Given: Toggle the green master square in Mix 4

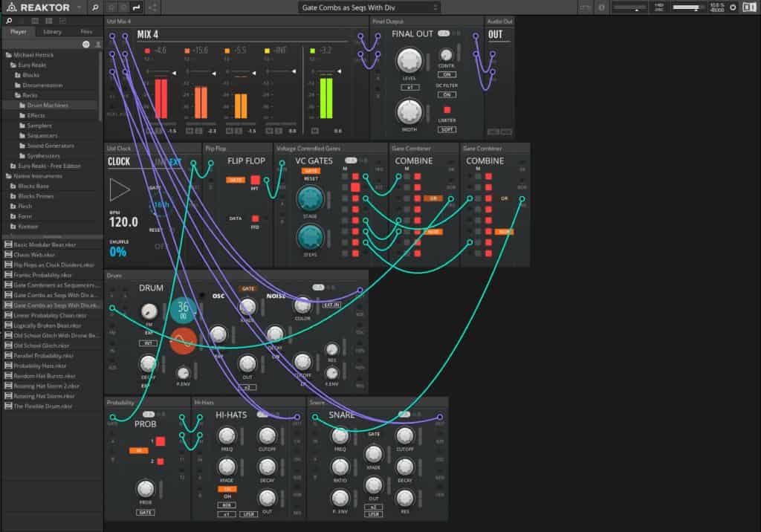Looking at the screenshot, I should click(313, 51).
